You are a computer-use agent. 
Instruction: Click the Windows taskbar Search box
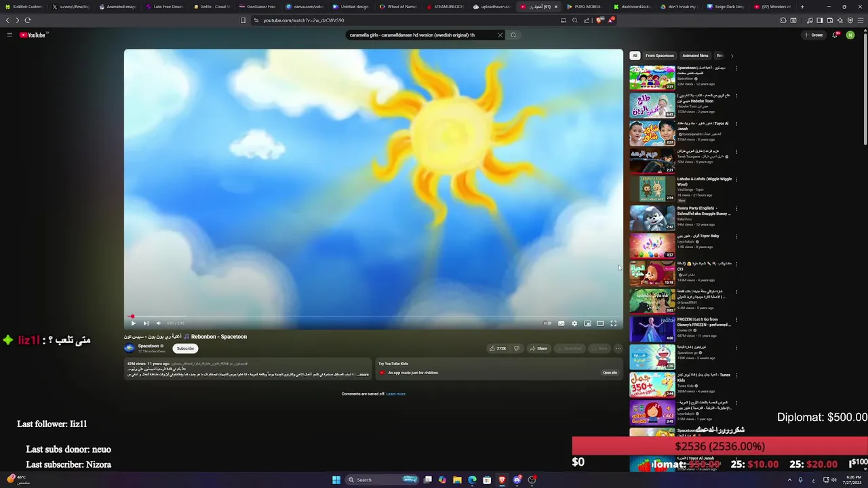tap(382, 480)
